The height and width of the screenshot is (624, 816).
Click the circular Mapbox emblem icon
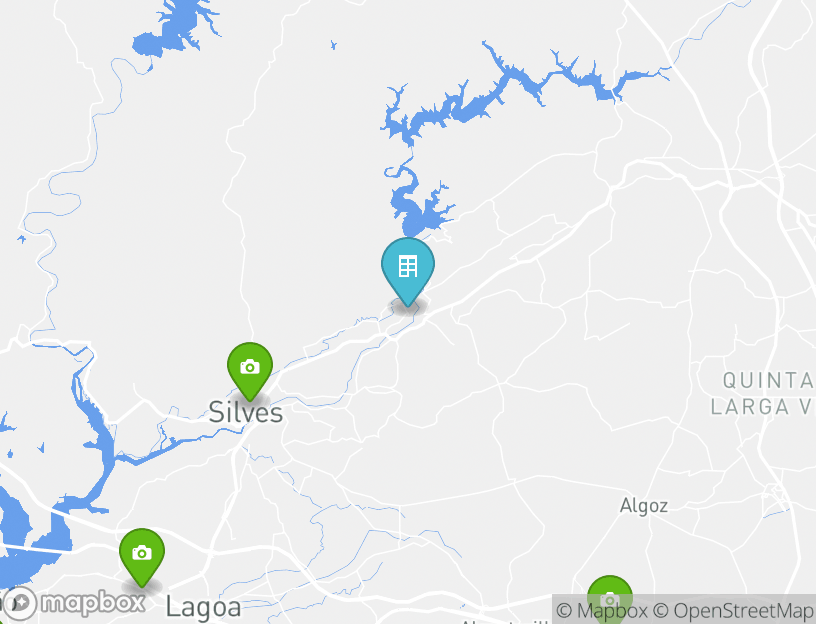click(19, 604)
